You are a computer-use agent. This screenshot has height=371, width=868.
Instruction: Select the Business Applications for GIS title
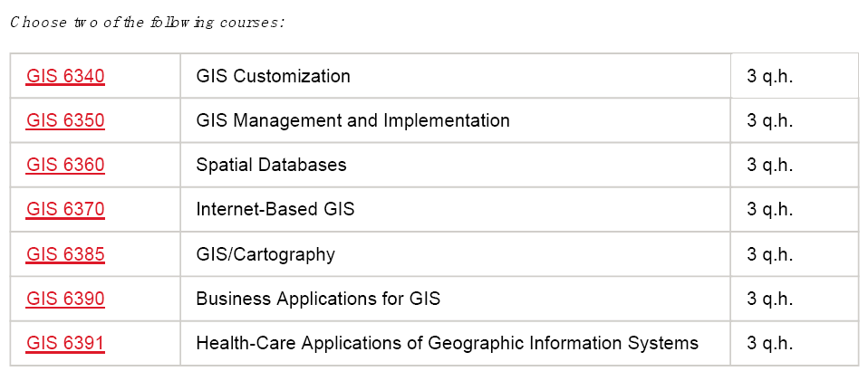coord(318,299)
